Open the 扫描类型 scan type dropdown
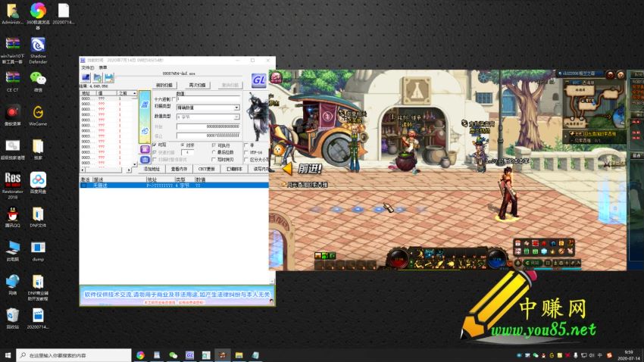The image size is (644, 362). pos(208,108)
